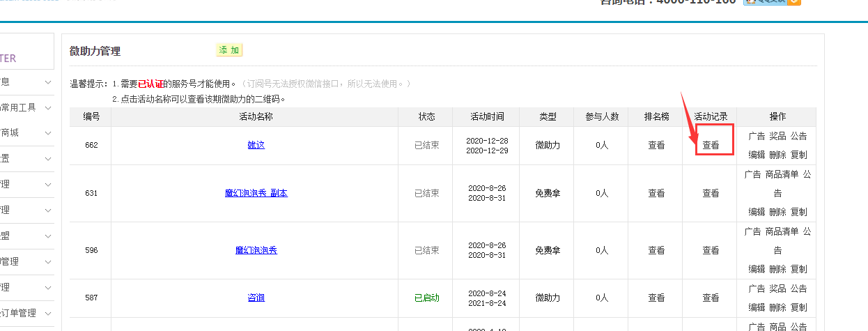View 排名榜 for activity 596

(x=656, y=250)
